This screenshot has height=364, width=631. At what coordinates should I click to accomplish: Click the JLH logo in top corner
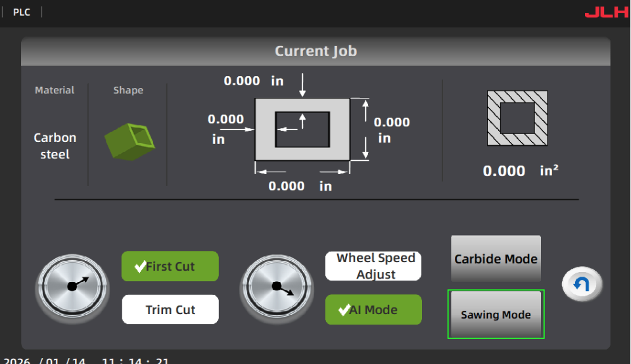tap(606, 12)
